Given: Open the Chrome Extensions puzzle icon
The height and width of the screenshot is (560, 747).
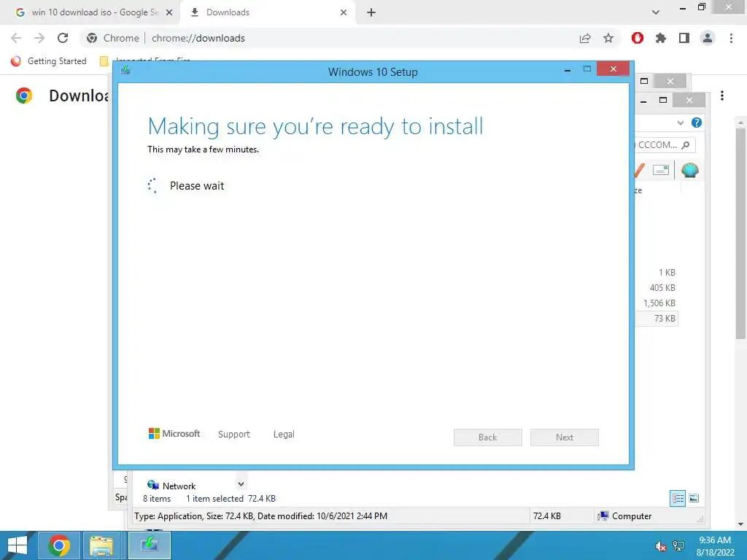Looking at the screenshot, I should coord(661,38).
